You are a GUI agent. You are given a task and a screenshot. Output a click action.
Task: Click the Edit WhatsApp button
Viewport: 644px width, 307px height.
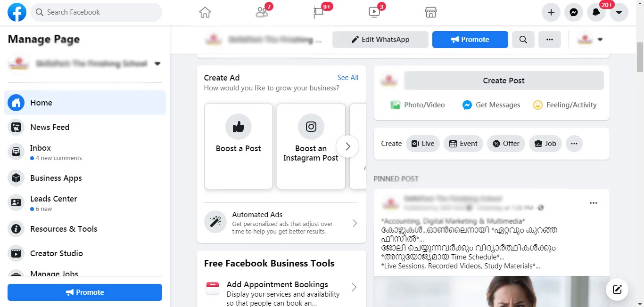380,40
